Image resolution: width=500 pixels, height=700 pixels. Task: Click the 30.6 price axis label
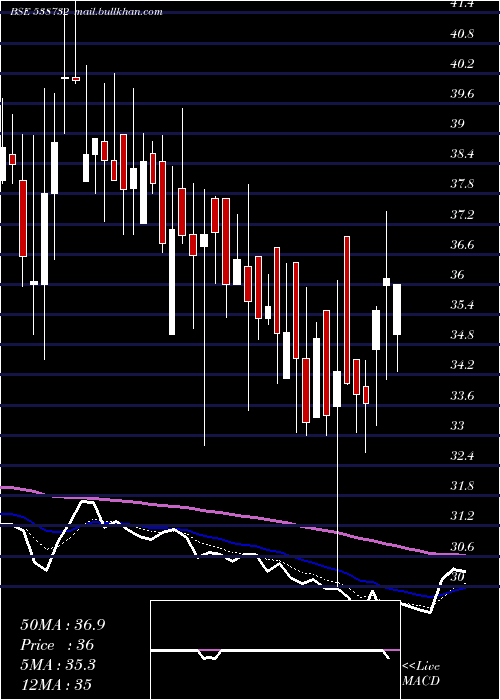pyautogui.click(x=461, y=546)
